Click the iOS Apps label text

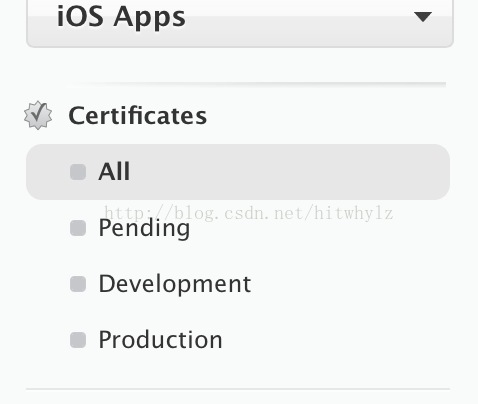121,17
